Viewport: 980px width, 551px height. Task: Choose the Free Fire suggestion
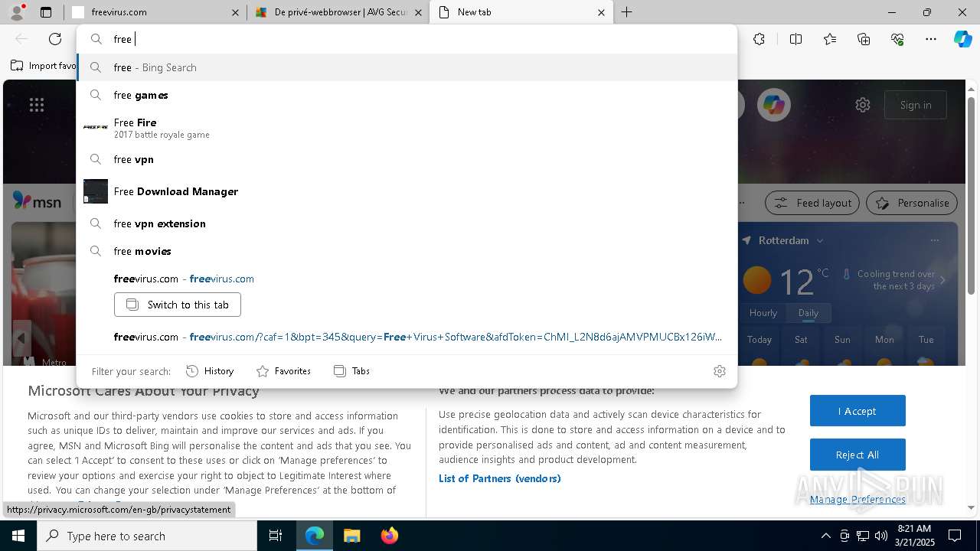(x=407, y=127)
